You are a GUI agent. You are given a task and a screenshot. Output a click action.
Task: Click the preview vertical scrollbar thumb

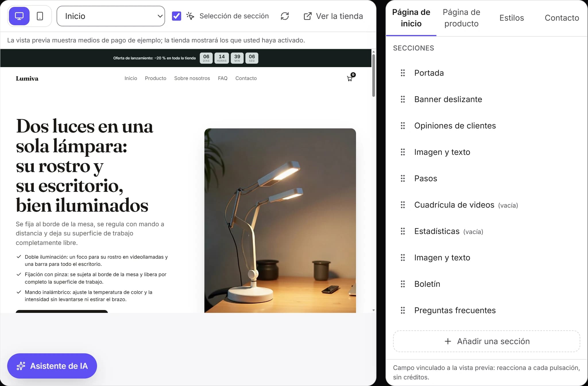374,75
